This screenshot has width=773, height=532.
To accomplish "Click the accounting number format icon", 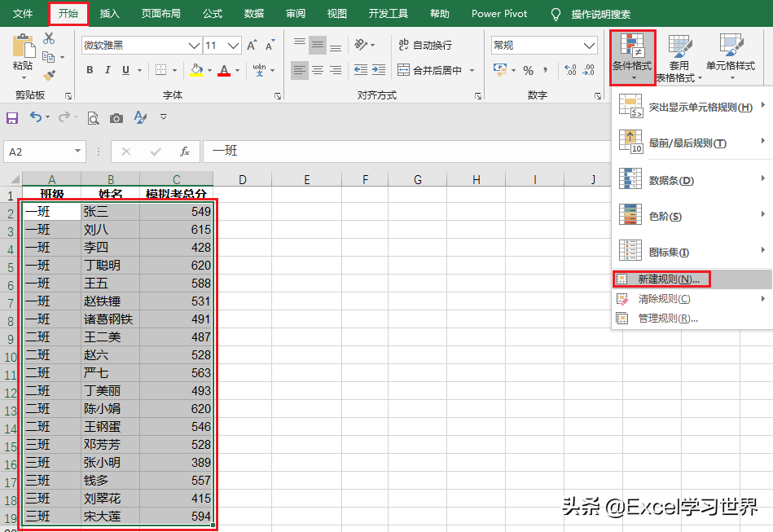I will tap(500, 70).
